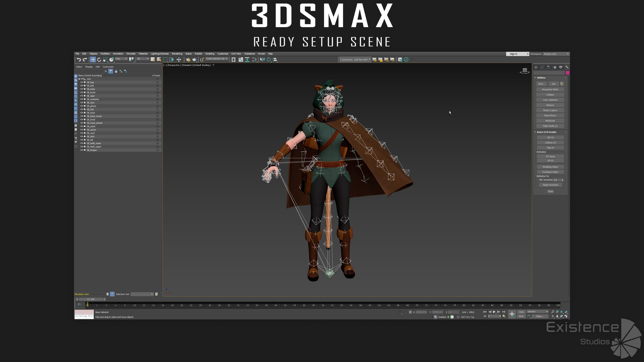Open the View reference coordinate dropdown
Image resolution: width=644 pixels, height=362 pixels.
(x=121, y=59)
